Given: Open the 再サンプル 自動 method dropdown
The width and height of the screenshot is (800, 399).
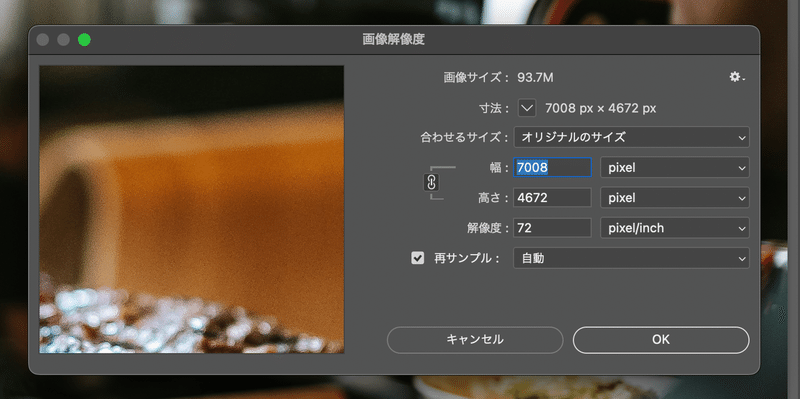Looking at the screenshot, I should coord(631,258).
